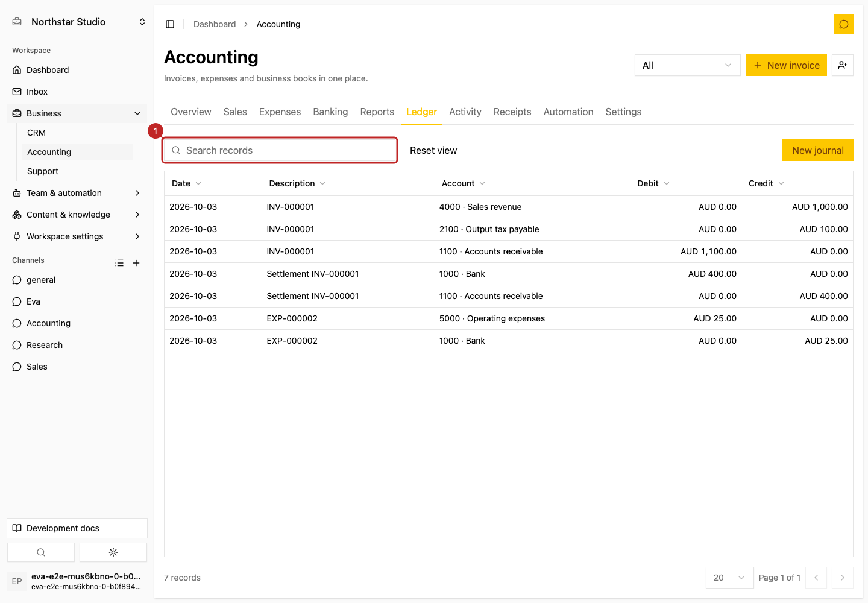Add a new channel with plus icon
Screen dimensions: 868x603
tap(136, 263)
